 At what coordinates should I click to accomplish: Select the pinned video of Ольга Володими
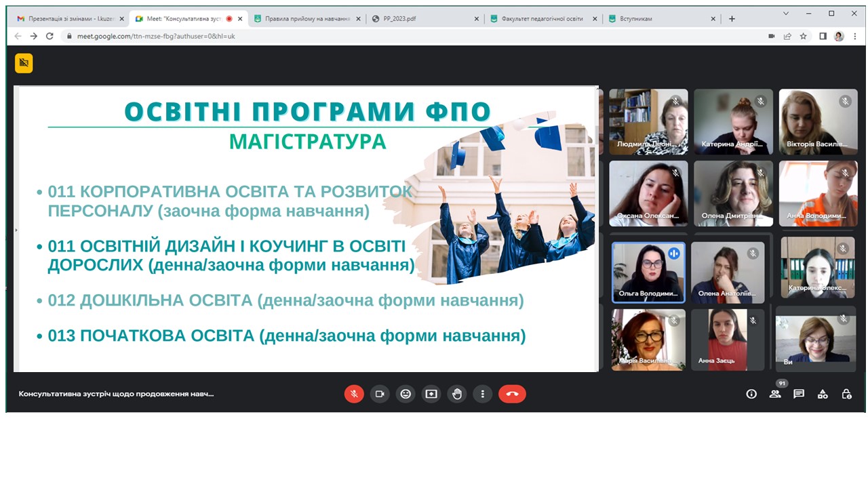648,270
